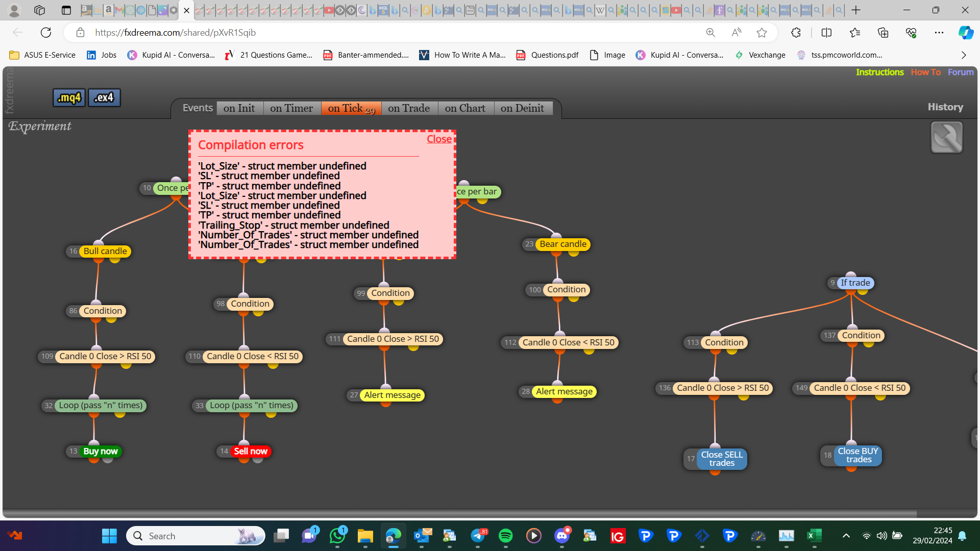Image resolution: width=980 pixels, height=551 pixels.
Task: Open browser settings and more menu
Action: coord(939,33)
